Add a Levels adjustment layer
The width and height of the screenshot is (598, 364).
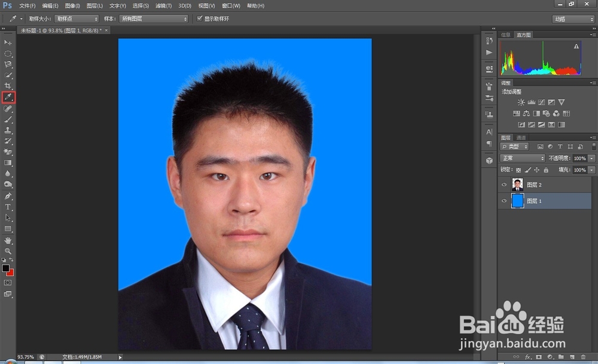[x=531, y=102]
